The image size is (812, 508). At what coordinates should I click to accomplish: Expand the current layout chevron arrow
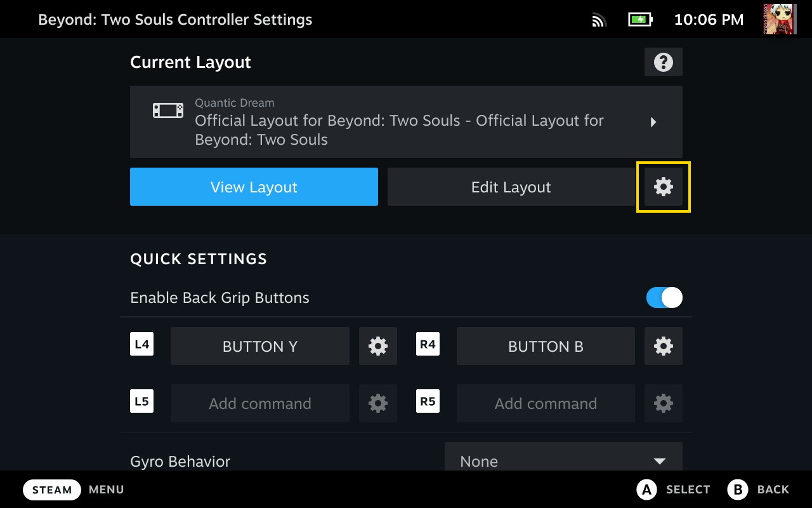pyautogui.click(x=653, y=122)
